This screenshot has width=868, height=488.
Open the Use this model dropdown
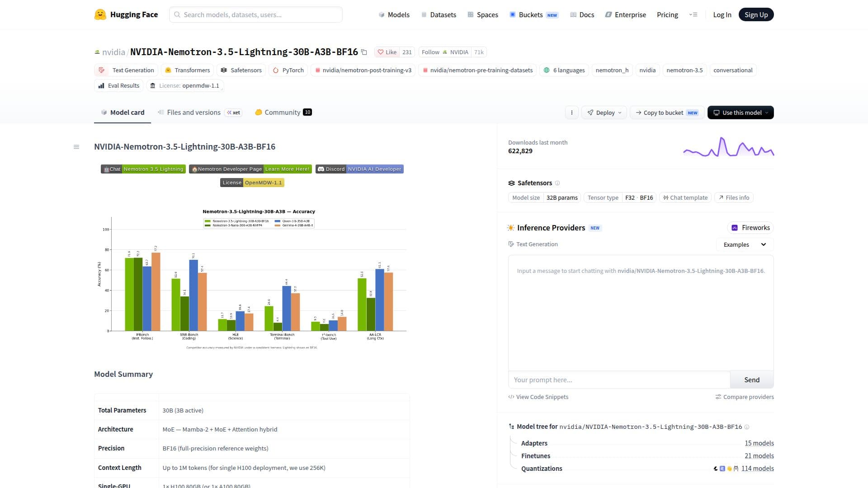[x=741, y=113]
